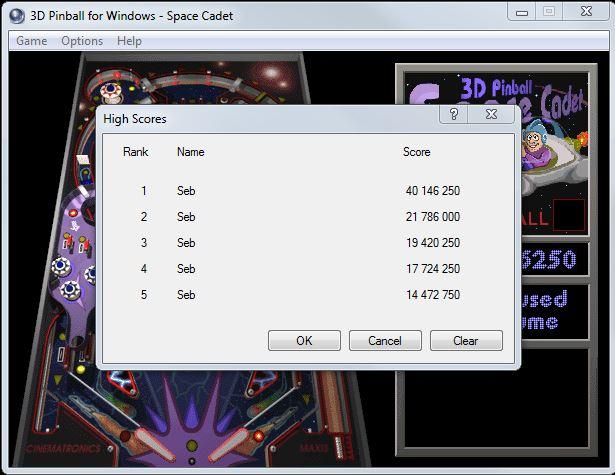
Task: Open the Help menu
Action: point(129,41)
